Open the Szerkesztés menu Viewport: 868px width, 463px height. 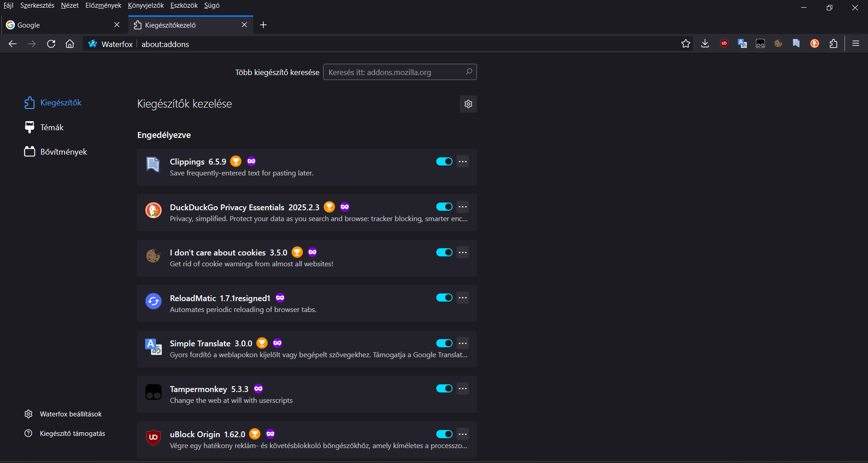37,5
